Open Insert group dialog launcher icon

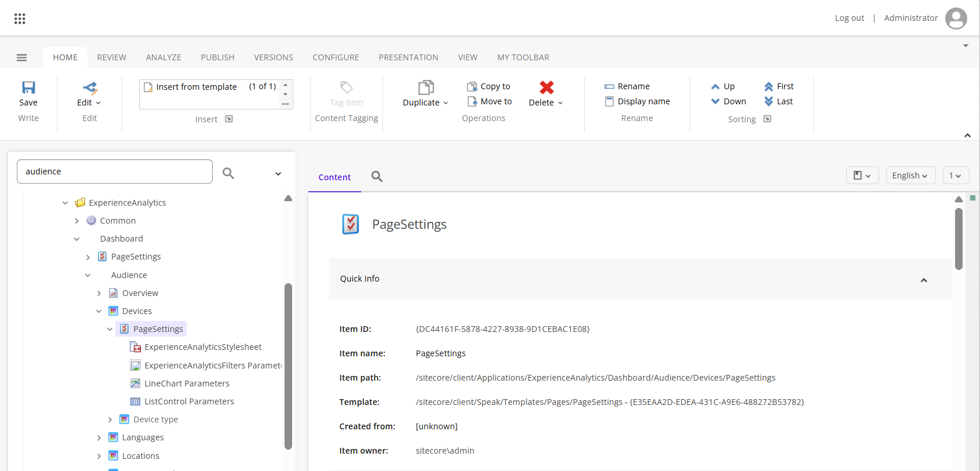(229, 119)
